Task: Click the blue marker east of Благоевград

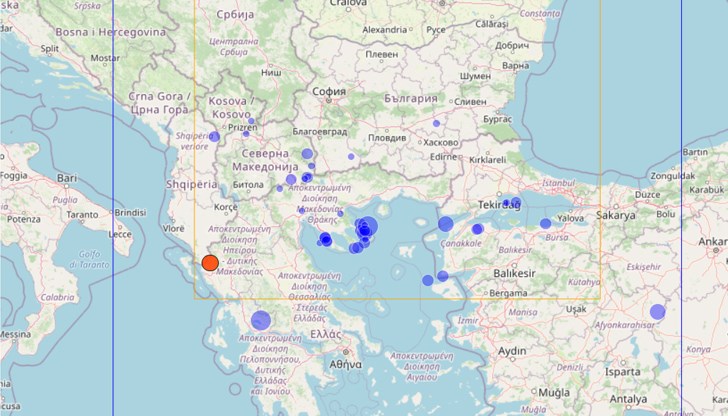Action: 351,156
